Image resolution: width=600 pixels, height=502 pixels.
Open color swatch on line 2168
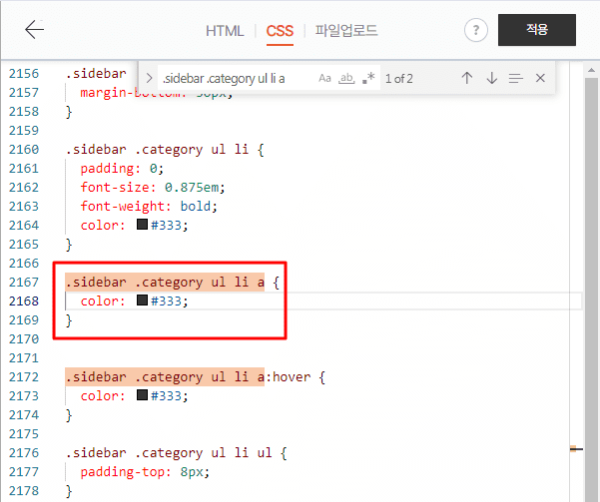coord(142,300)
